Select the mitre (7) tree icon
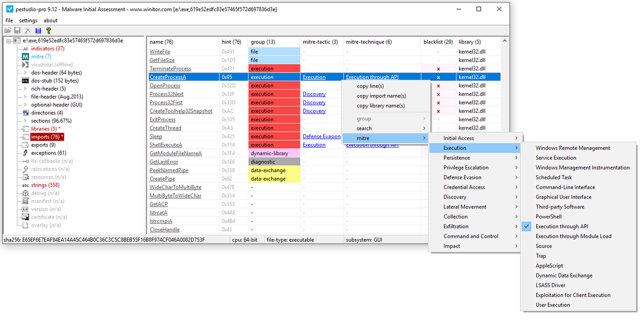 [x=25, y=57]
